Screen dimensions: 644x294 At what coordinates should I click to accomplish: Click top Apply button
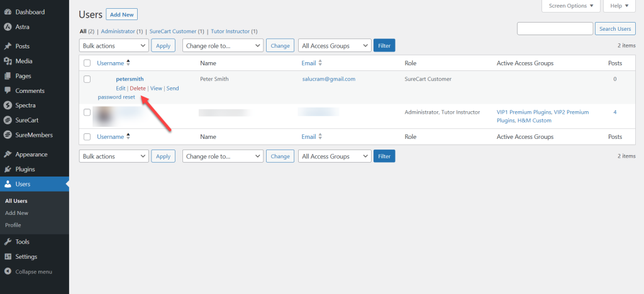[x=163, y=45]
